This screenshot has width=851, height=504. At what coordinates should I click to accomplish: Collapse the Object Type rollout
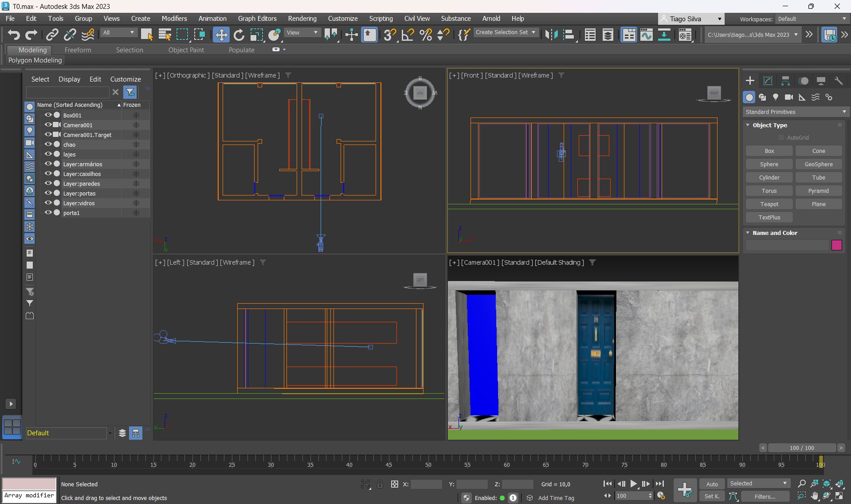(748, 125)
